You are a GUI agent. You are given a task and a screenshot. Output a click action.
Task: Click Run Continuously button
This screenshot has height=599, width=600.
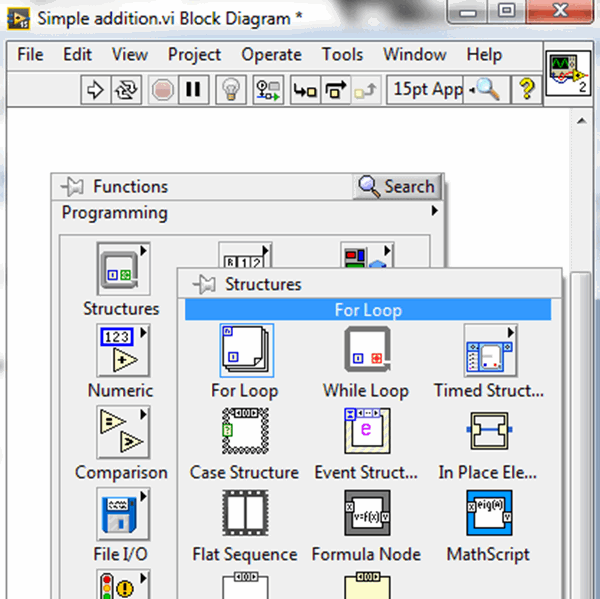(x=126, y=90)
